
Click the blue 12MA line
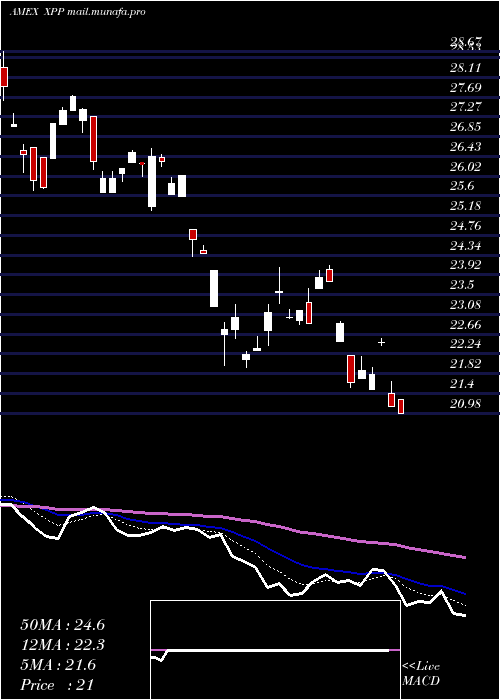[x=277, y=554]
